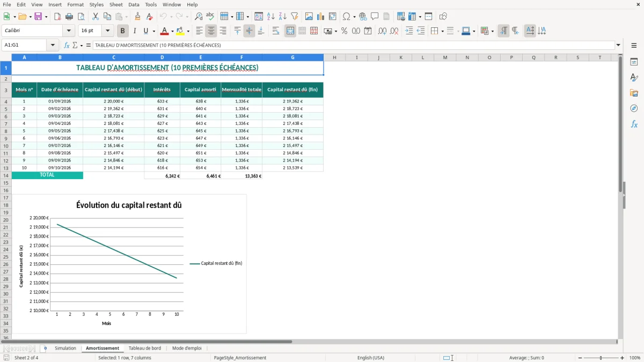This screenshot has height=362, width=644.
Task: Click the formula input line
Action: click(x=353, y=45)
